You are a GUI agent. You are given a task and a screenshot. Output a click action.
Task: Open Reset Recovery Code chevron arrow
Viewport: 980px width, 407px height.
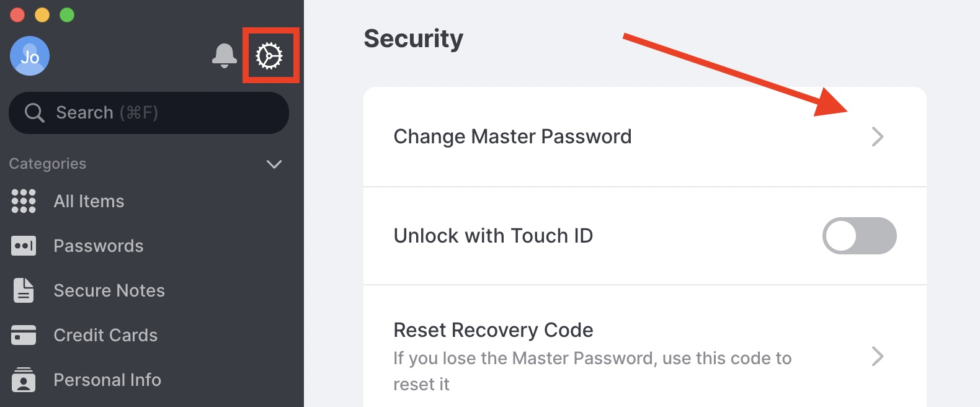pyautogui.click(x=877, y=357)
